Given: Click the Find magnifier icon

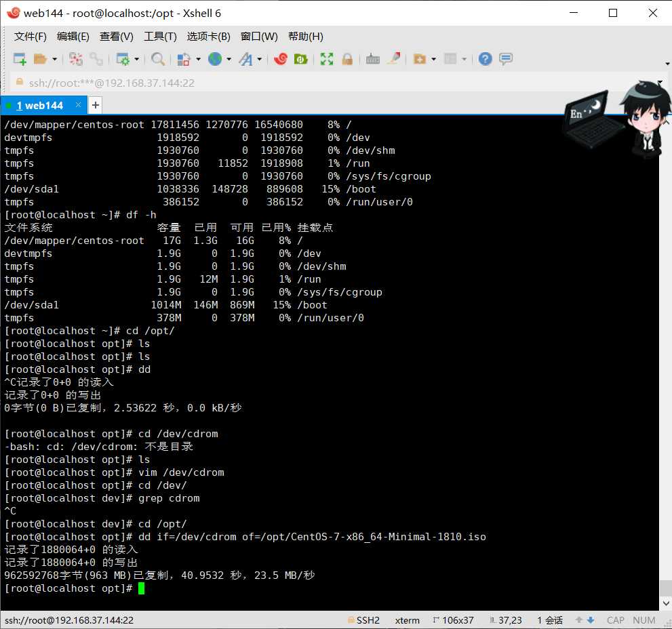Looking at the screenshot, I should click(x=158, y=59).
